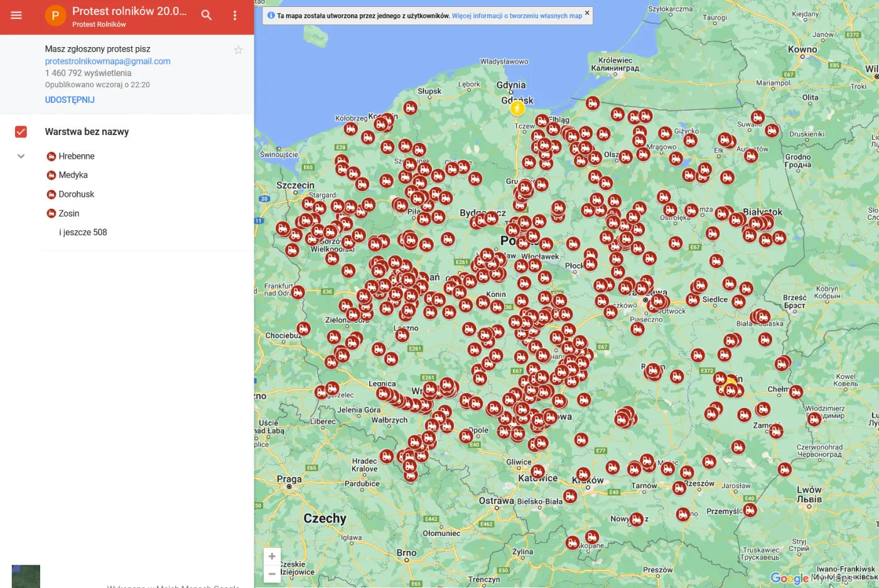Open the UDOSTĘPNIJ share option
This screenshot has height=588, width=879.
point(69,99)
